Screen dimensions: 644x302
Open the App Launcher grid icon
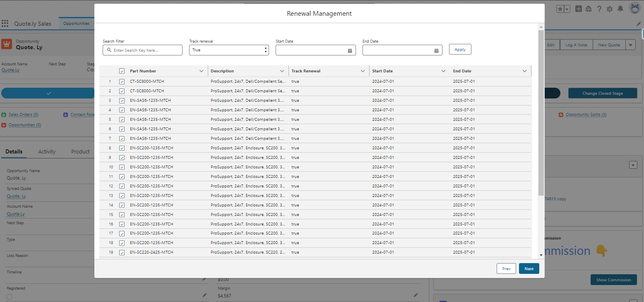click(x=5, y=24)
